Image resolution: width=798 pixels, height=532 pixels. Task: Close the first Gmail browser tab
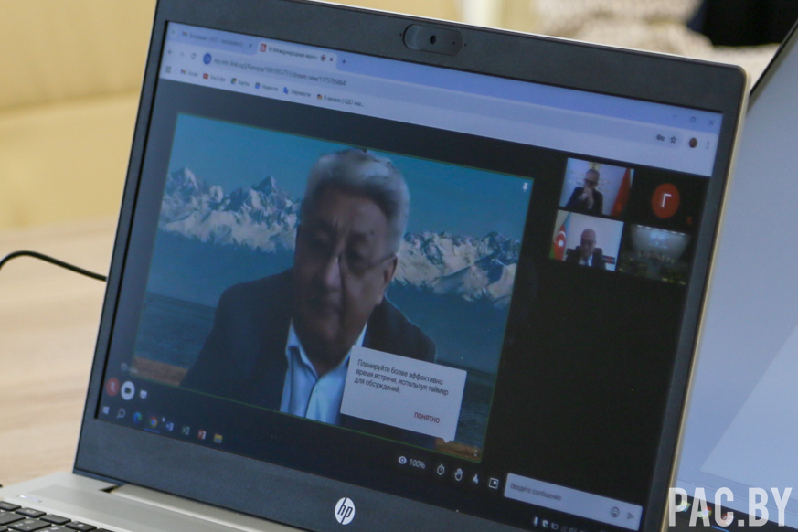[250, 45]
